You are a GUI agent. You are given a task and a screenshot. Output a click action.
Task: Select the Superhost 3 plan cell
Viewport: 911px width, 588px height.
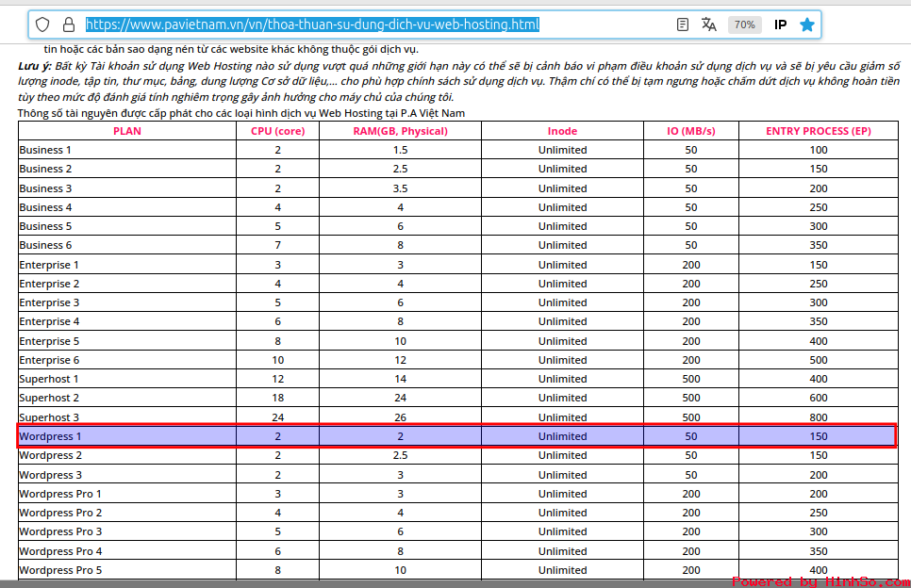127,416
